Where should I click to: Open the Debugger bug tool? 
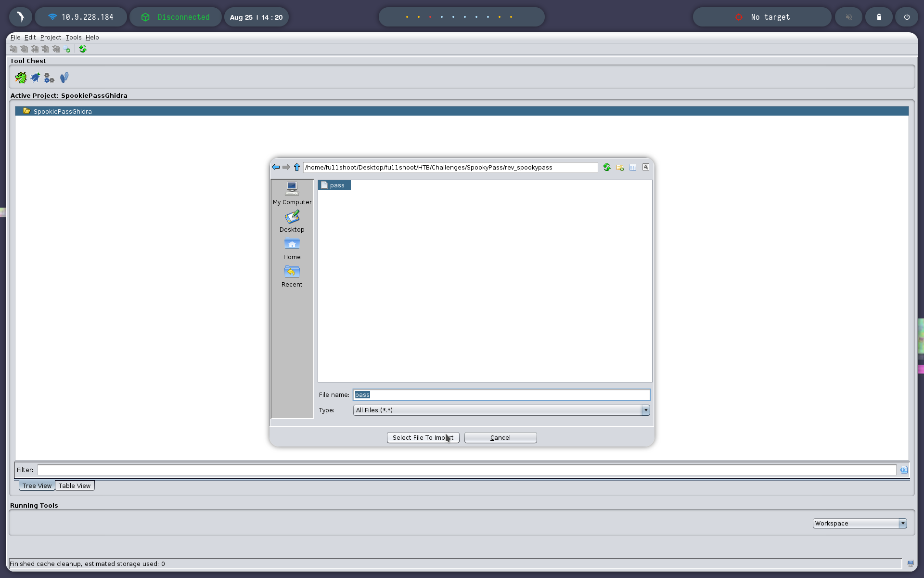35,78
